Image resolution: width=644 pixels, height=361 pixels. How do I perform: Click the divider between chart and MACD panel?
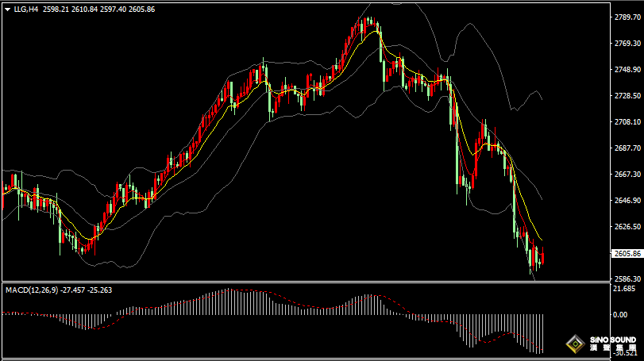pyautogui.click(x=318, y=282)
